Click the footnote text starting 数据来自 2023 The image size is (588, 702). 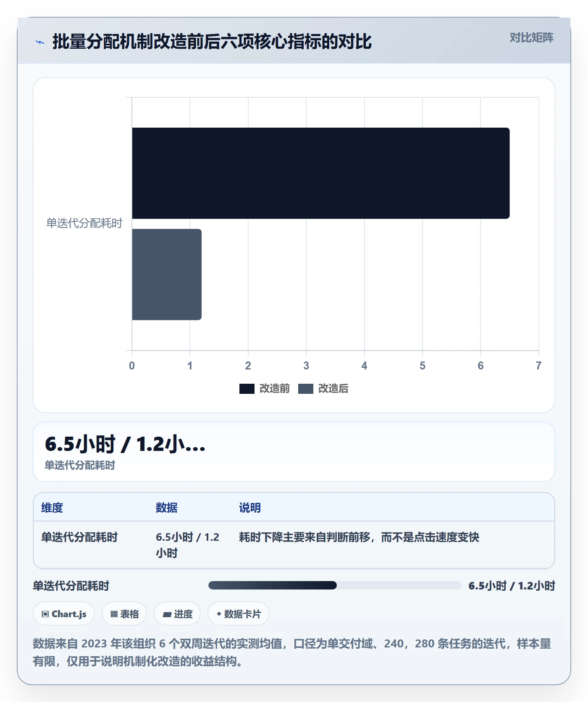(292, 652)
